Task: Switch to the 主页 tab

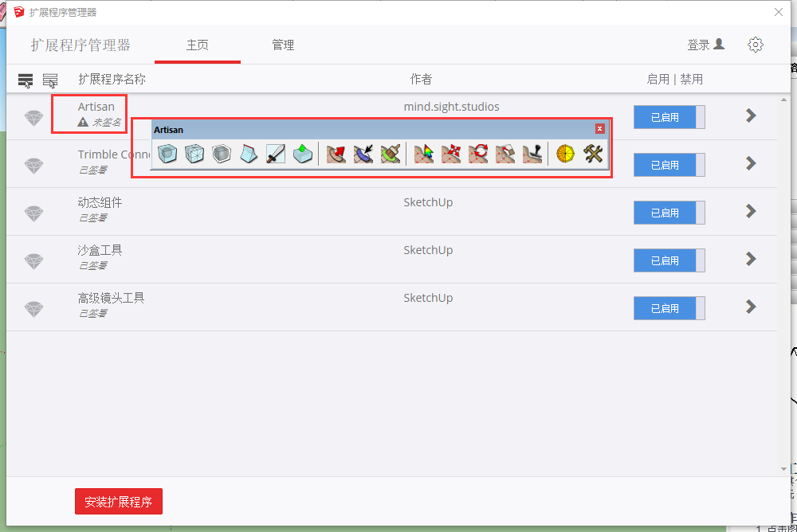Action: [x=197, y=45]
